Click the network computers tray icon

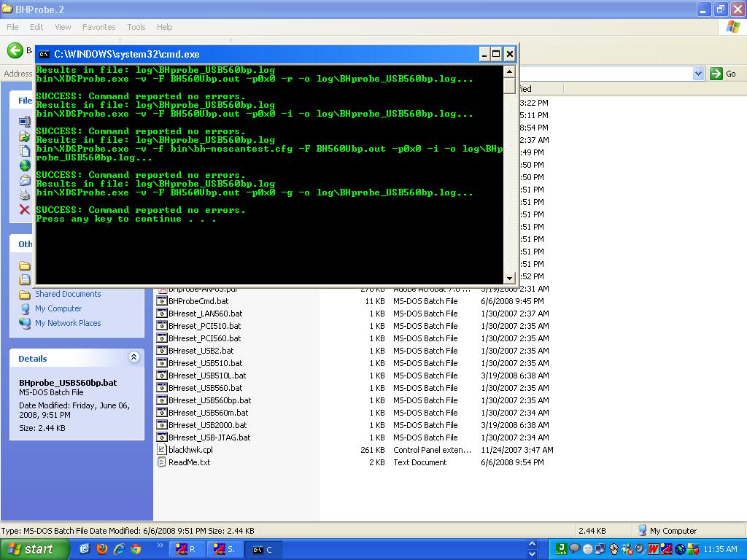tap(600, 549)
